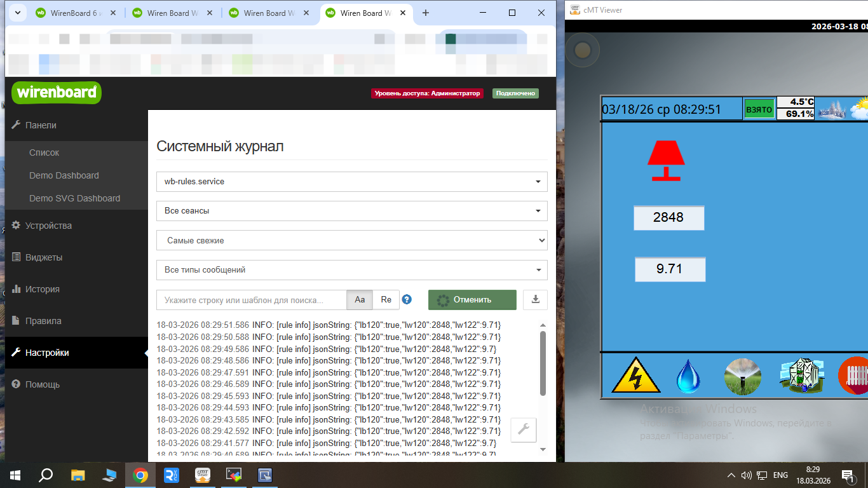
Task: Click the log list vertical scrollbar
Action: (543, 362)
